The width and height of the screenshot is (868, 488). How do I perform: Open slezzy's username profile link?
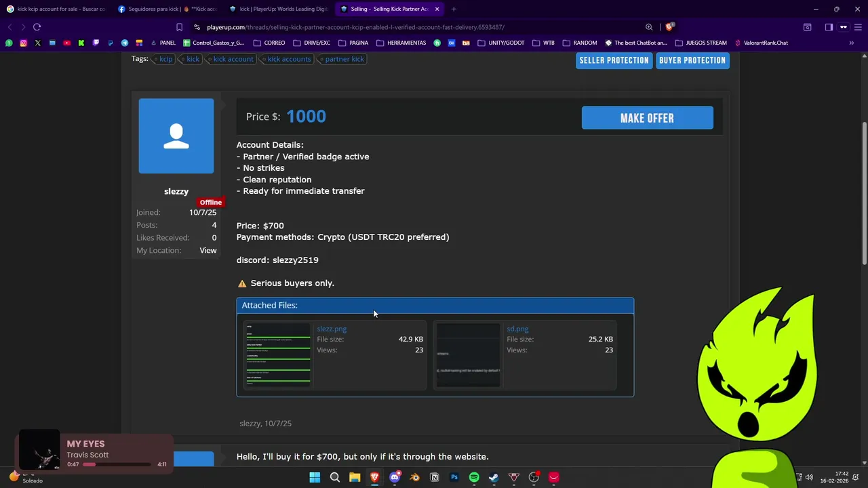pos(176,191)
